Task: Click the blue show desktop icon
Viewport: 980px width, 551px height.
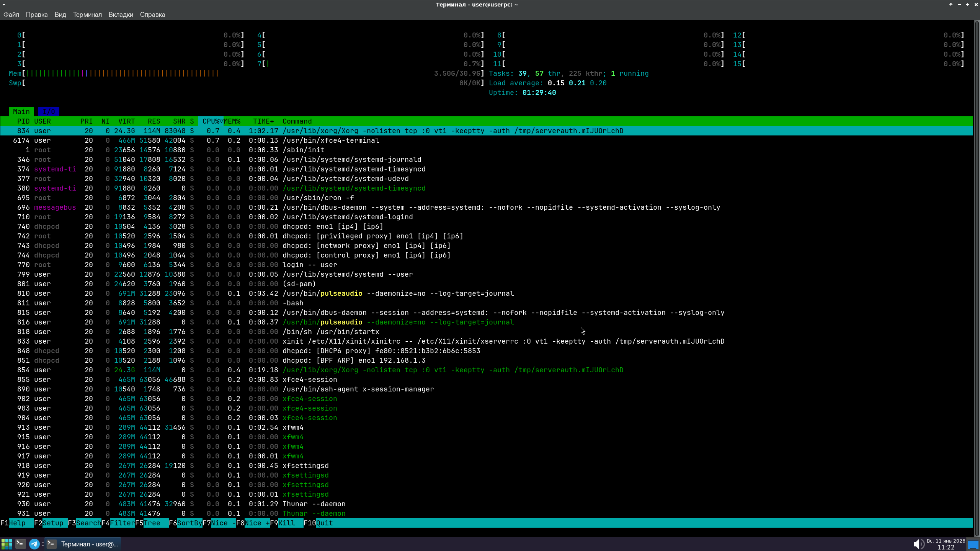Action: point(972,544)
